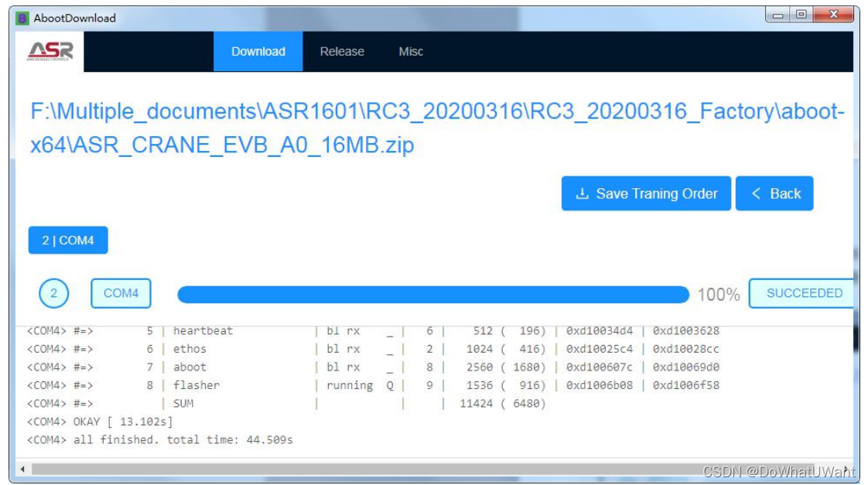This screenshot has height=485, width=868.
Task: Click address 0xd100607c in aboot row
Action: pos(600,367)
